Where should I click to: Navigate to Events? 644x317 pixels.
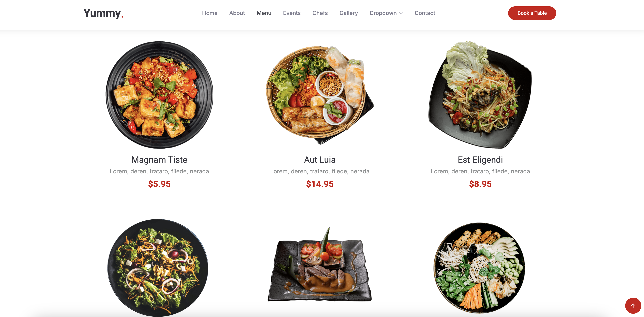[292, 13]
